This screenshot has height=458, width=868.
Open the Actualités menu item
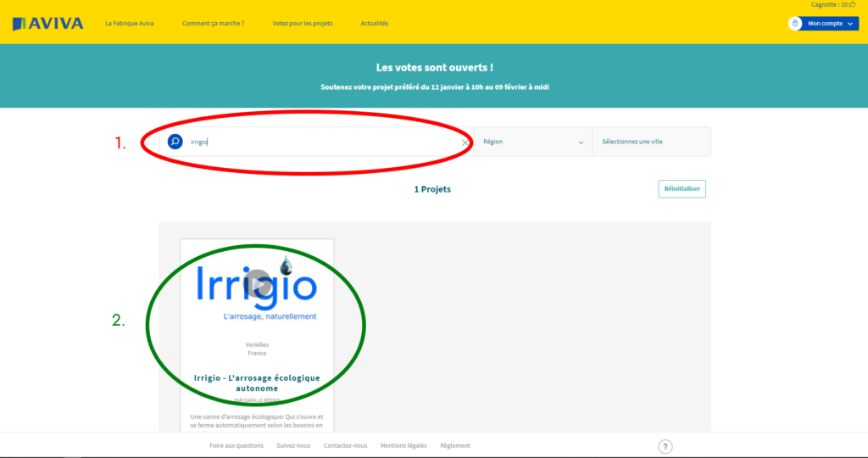point(374,23)
